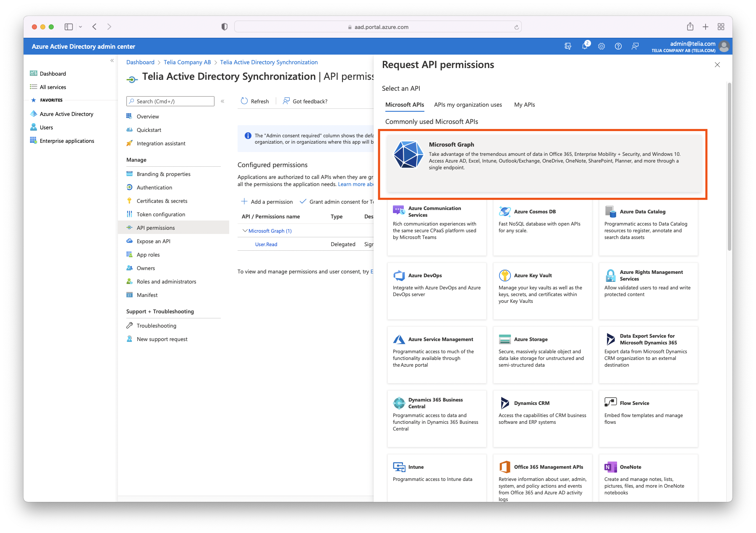The height and width of the screenshot is (533, 756).
Task: Open Enterprise applications in left navigation
Action: click(67, 141)
